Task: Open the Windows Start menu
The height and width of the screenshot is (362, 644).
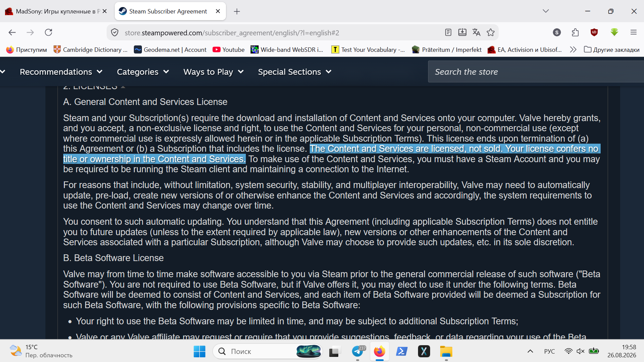Action: [x=199, y=352]
